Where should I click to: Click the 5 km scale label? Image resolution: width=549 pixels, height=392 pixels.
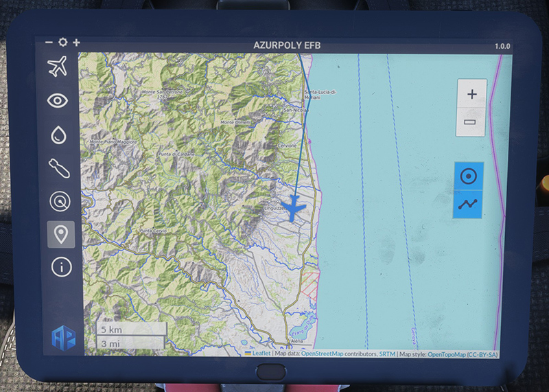coord(130,330)
